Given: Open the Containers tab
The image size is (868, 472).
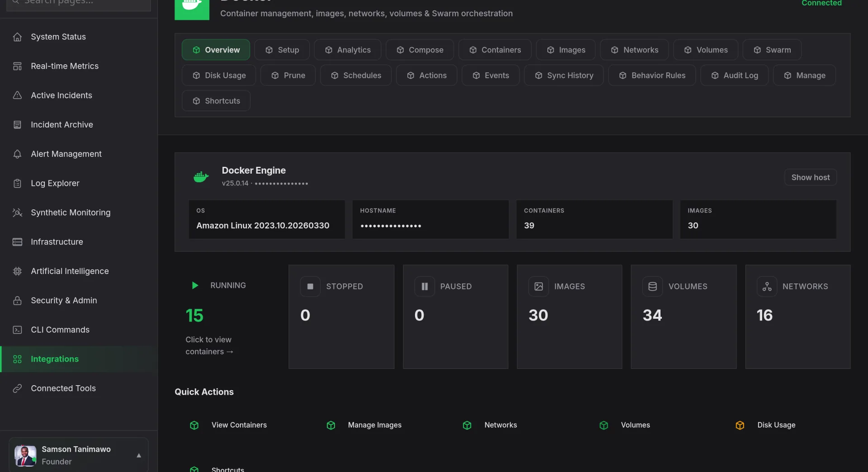Looking at the screenshot, I should pos(495,50).
